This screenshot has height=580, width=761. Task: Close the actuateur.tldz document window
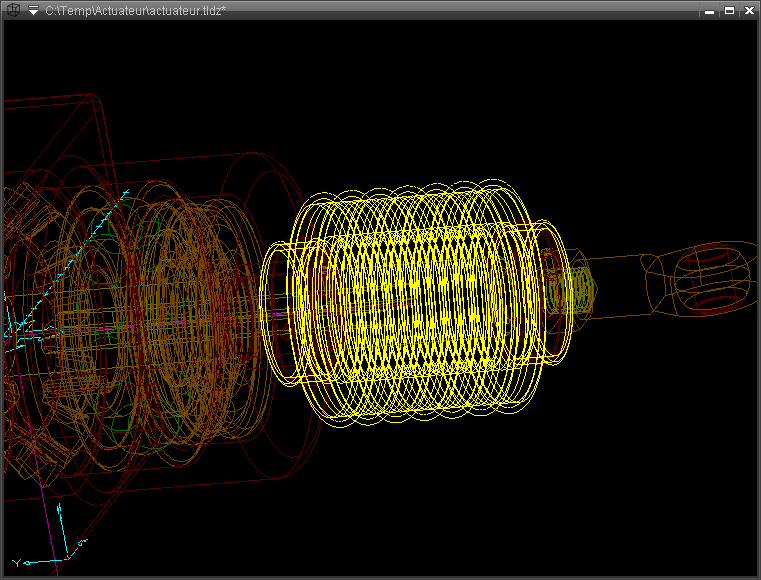pos(748,10)
